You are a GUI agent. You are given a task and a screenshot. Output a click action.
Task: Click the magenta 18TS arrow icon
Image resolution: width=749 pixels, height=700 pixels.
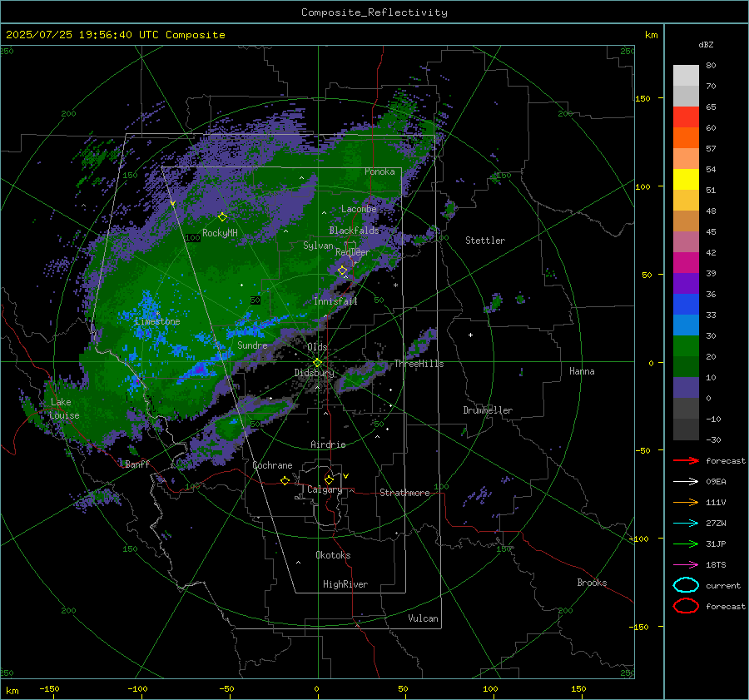pos(686,565)
